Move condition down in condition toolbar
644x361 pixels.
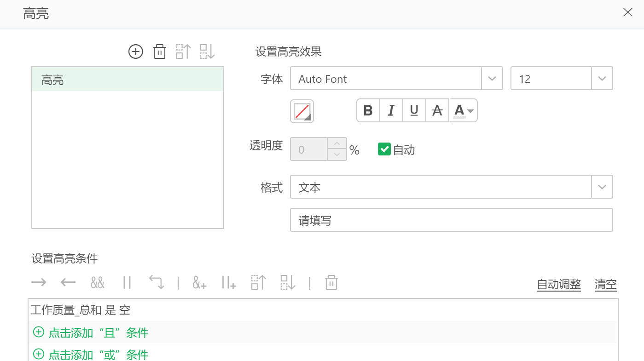[x=288, y=282]
